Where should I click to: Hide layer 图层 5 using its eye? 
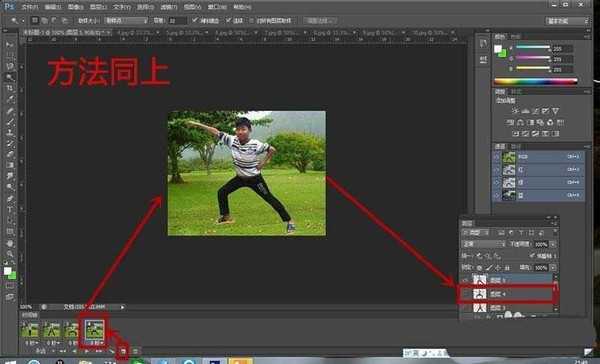(x=466, y=280)
